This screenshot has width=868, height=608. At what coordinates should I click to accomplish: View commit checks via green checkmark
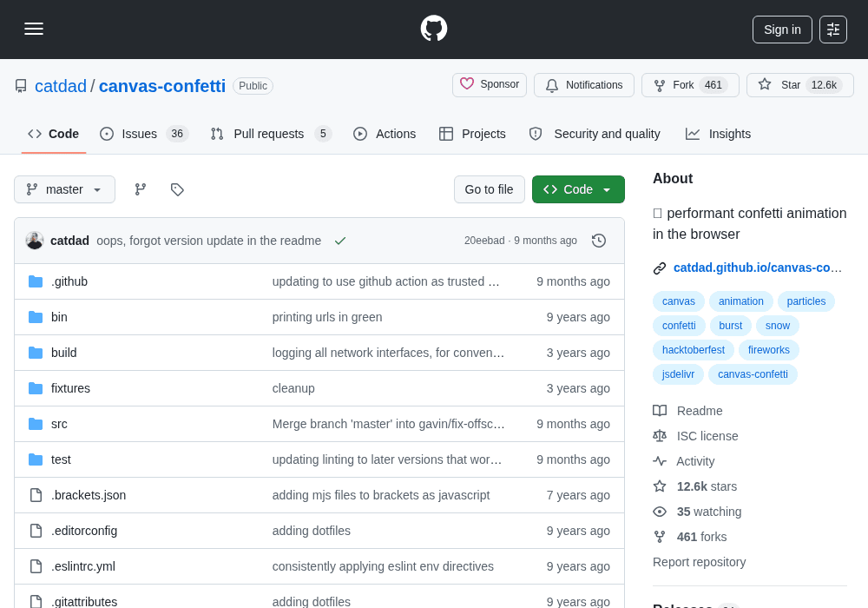click(x=340, y=241)
